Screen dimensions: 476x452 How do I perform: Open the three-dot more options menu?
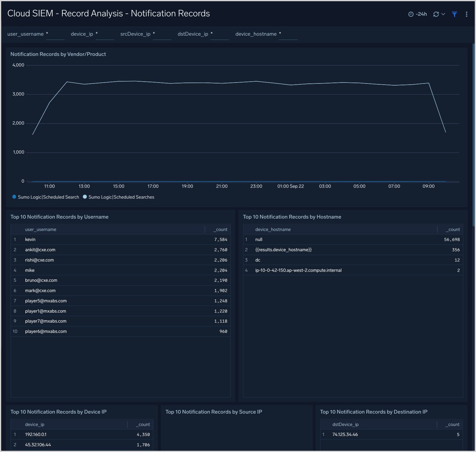[x=466, y=14]
